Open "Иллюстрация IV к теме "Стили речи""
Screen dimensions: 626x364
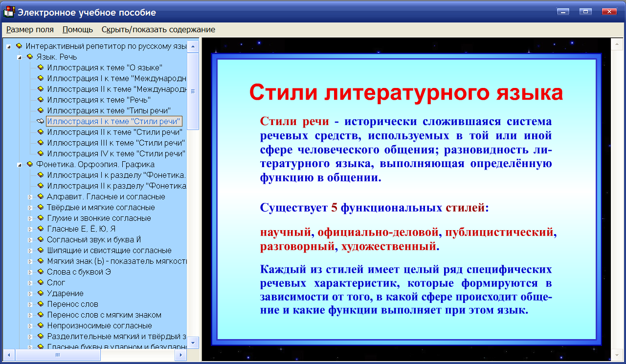99,153
